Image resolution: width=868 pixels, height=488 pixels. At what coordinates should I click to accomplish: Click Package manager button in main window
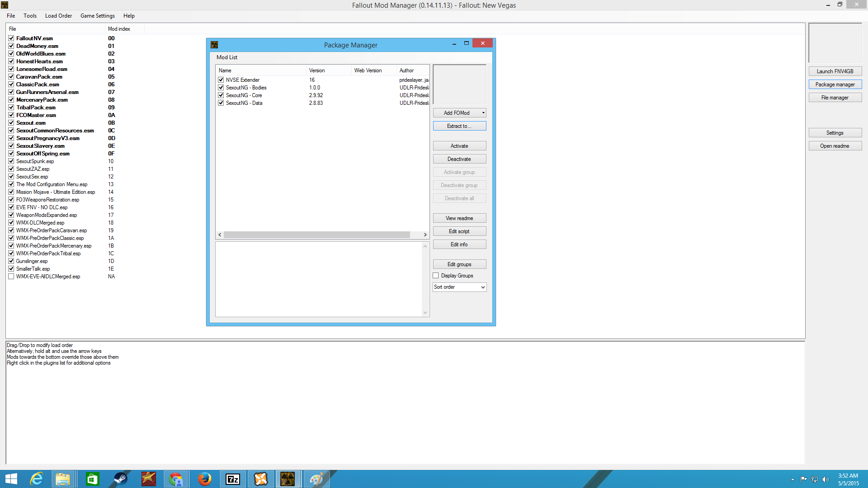[x=835, y=84]
